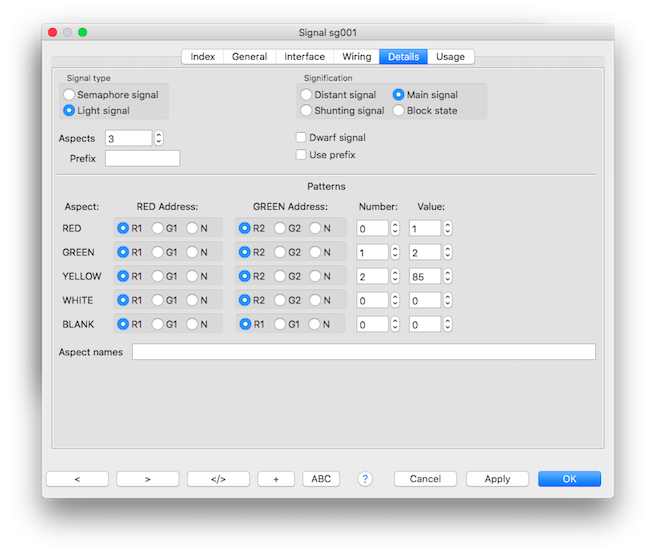The width and height of the screenshot is (656, 558).
Task: Select N for WHITE aspect green address
Action: click(314, 300)
